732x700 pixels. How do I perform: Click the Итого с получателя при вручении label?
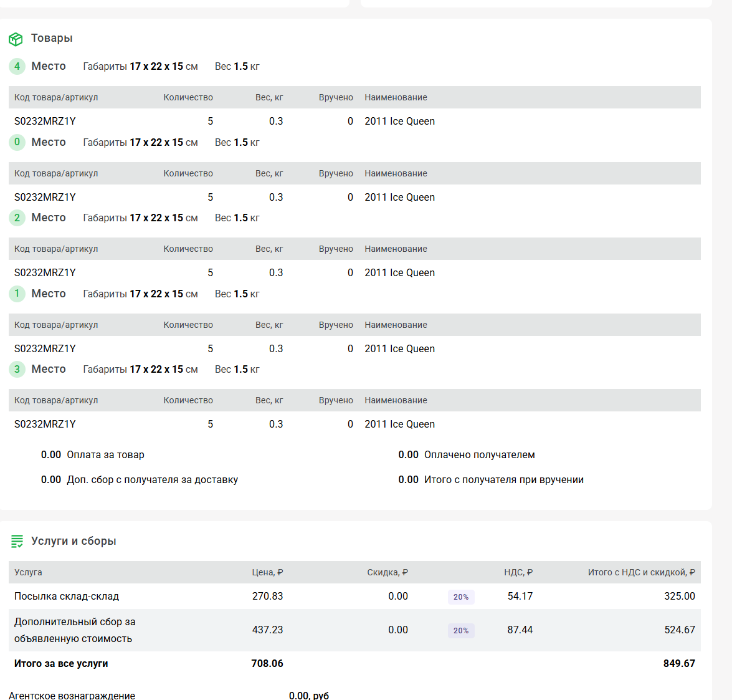pyautogui.click(x=503, y=480)
